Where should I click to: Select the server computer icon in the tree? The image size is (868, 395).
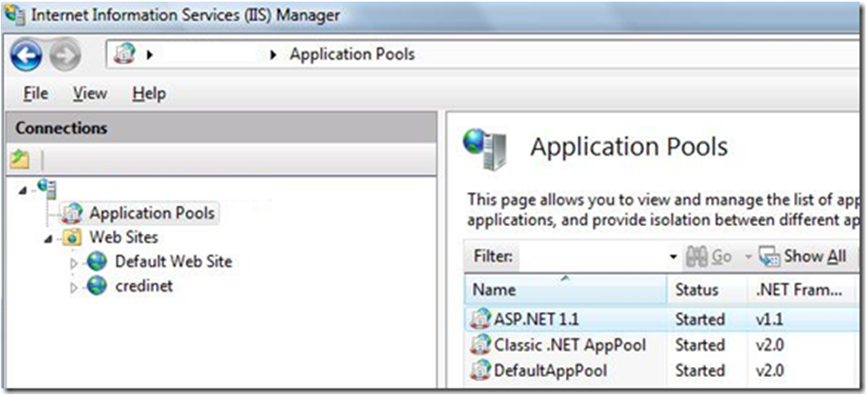tap(47, 188)
